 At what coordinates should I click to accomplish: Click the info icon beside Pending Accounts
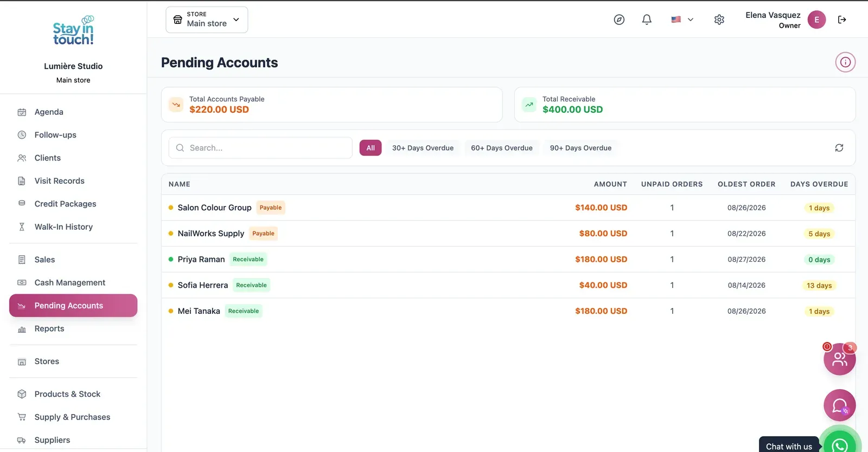coord(845,62)
